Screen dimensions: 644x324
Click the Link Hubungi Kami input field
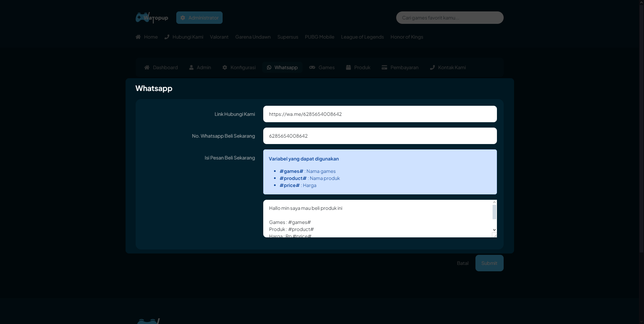380,114
